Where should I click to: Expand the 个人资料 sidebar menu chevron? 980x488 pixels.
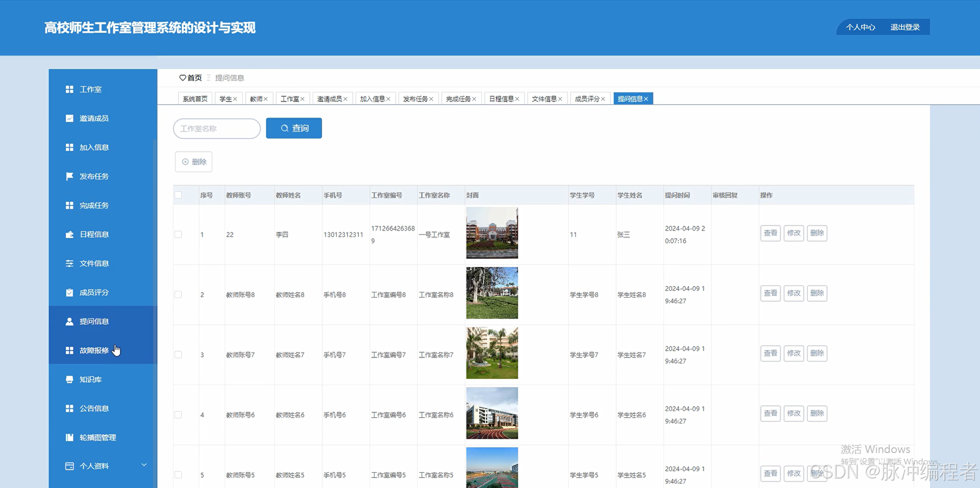(144, 465)
